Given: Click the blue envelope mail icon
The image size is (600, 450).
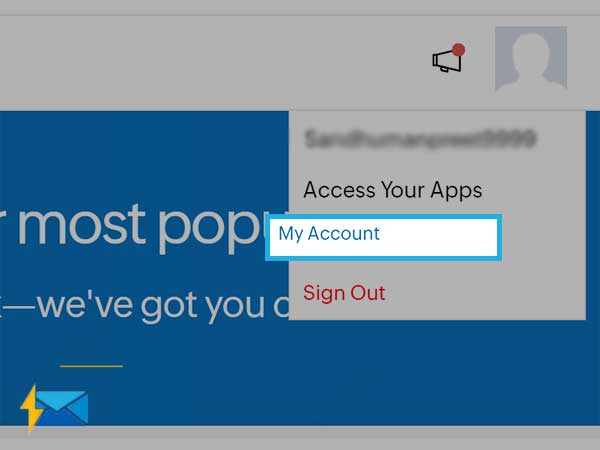Looking at the screenshot, I should point(62,408).
